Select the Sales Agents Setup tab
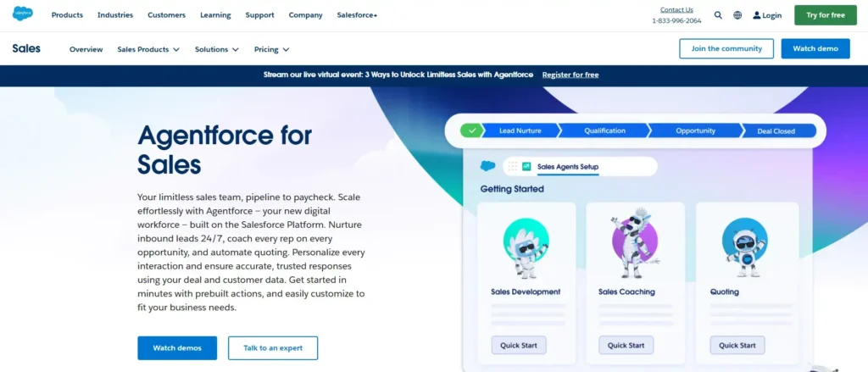 568,167
